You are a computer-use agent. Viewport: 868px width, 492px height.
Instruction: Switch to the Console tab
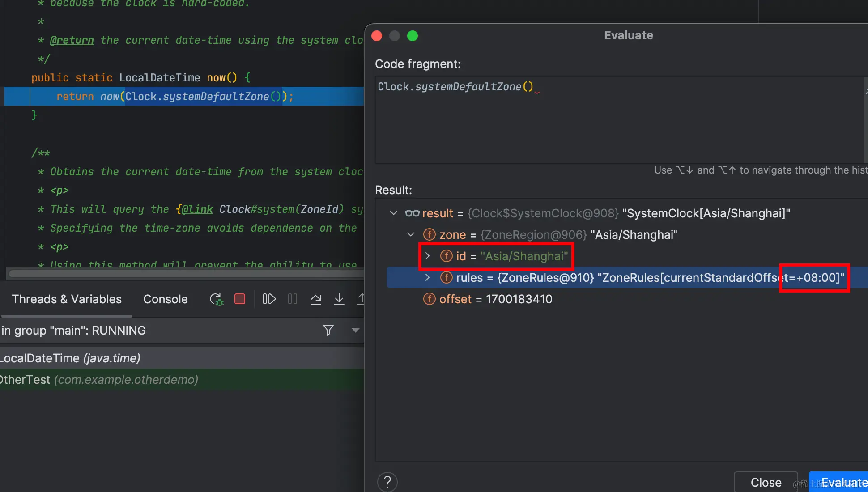(165, 299)
